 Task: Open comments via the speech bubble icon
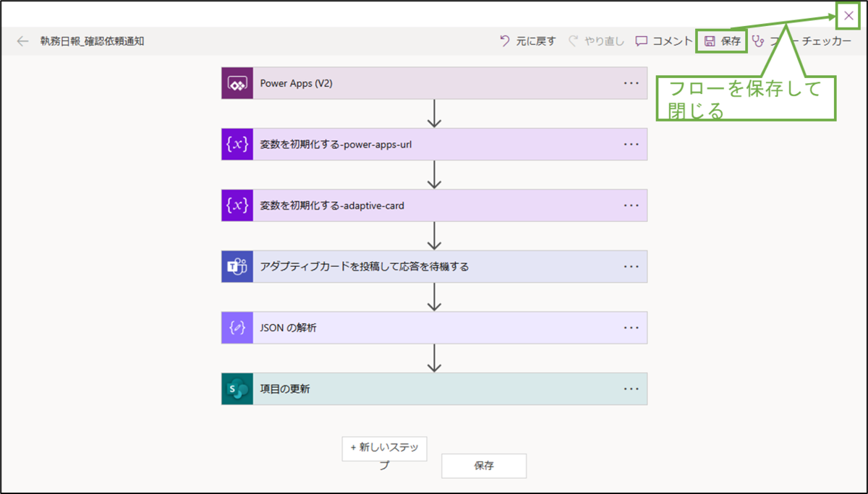[642, 41]
